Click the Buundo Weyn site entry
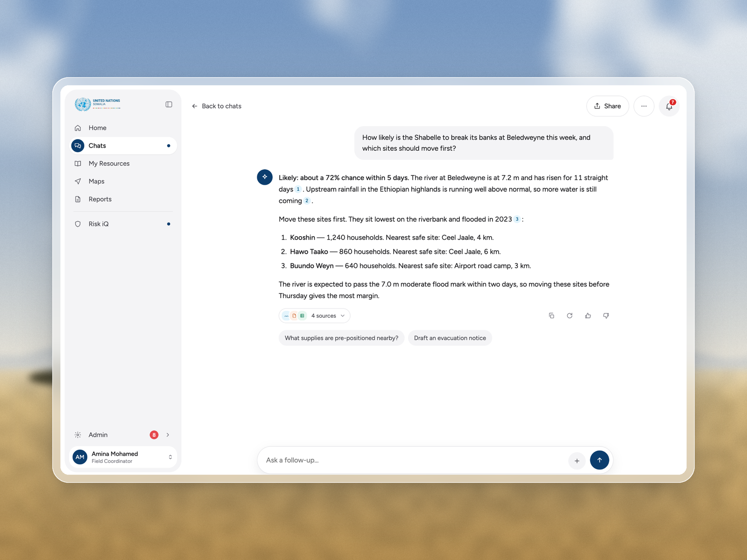This screenshot has width=747, height=560. (406, 266)
